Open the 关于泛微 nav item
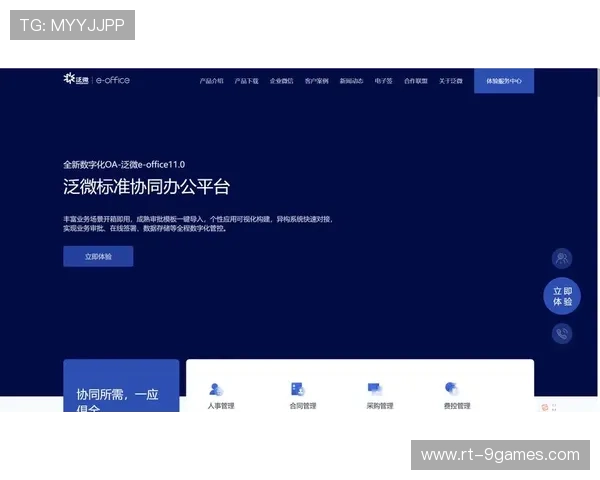The height and width of the screenshot is (480, 600). [x=451, y=81]
